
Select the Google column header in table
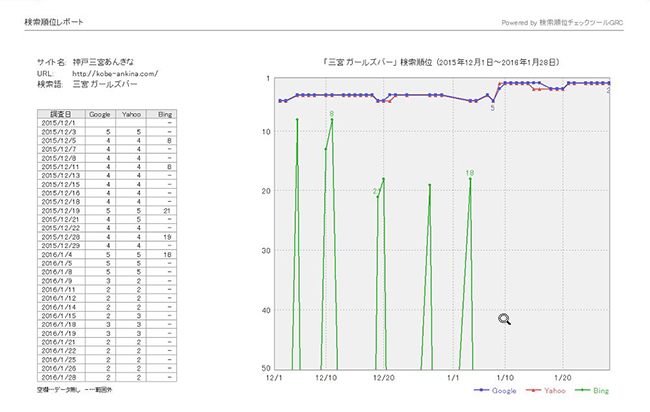click(100, 115)
